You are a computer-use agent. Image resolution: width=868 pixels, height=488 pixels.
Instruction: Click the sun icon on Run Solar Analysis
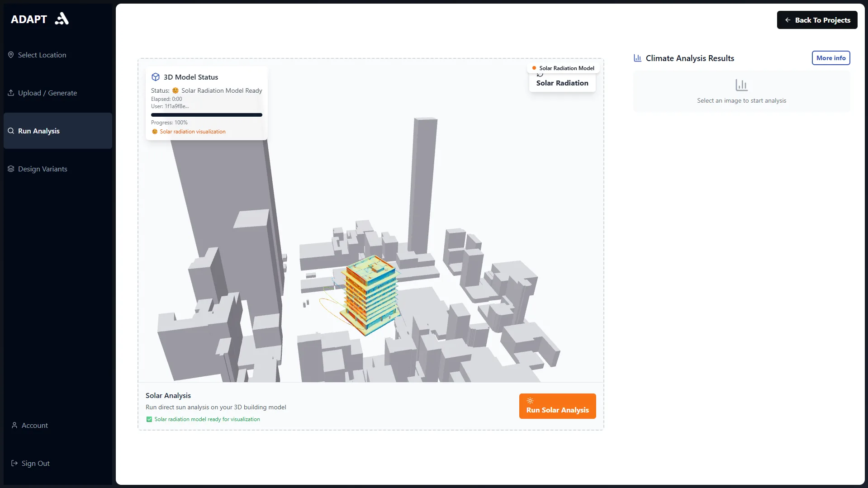pyautogui.click(x=530, y=401)
